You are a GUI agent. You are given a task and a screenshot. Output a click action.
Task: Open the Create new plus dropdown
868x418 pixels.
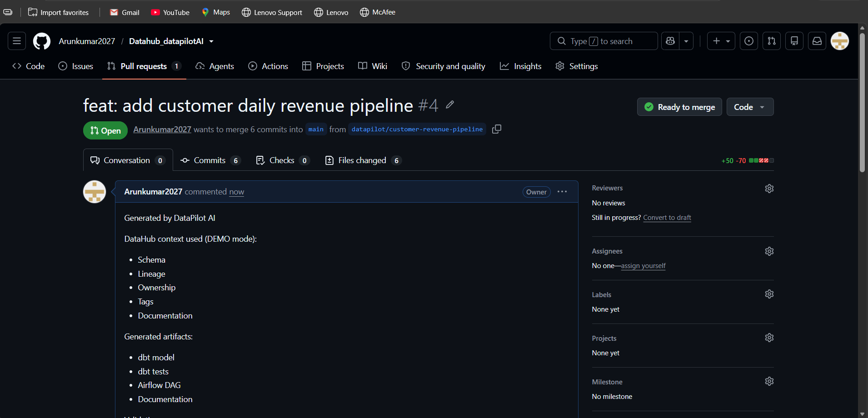point(721,41)
